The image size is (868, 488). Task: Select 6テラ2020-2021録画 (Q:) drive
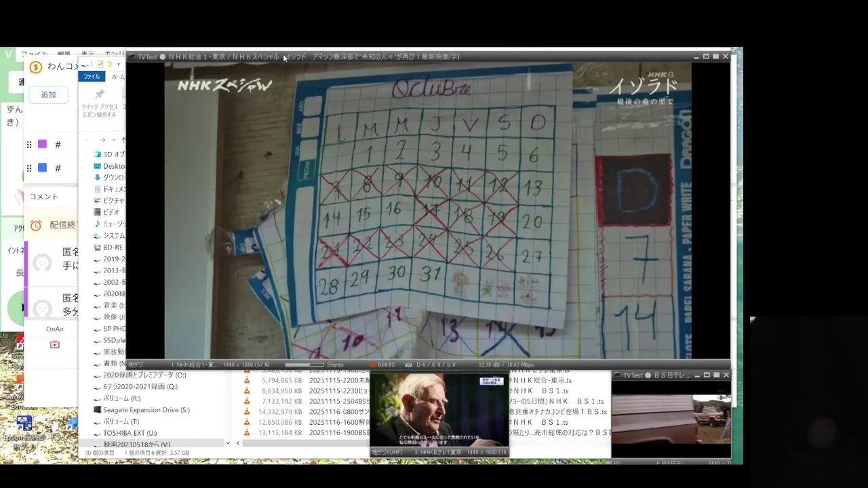(136, 386)
